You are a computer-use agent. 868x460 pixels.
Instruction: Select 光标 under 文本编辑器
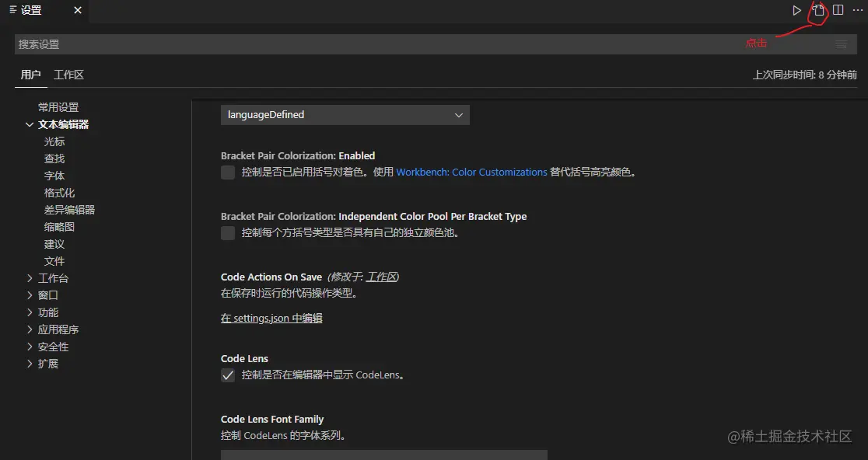[x=54, y=142]
